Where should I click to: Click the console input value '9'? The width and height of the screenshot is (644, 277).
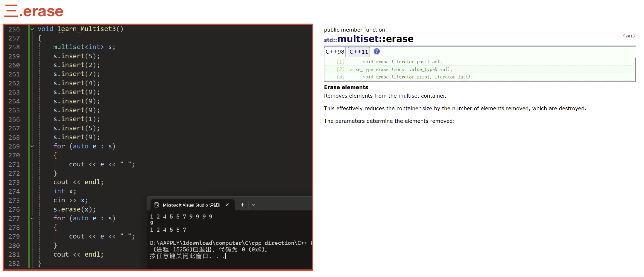[x=152, y=223]
